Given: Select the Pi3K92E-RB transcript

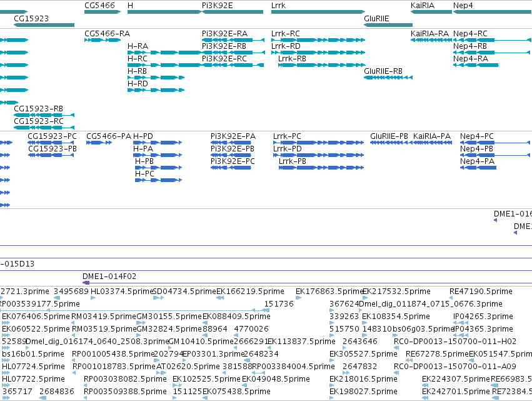Looking at the screenshot, I should tap(233, 53).
